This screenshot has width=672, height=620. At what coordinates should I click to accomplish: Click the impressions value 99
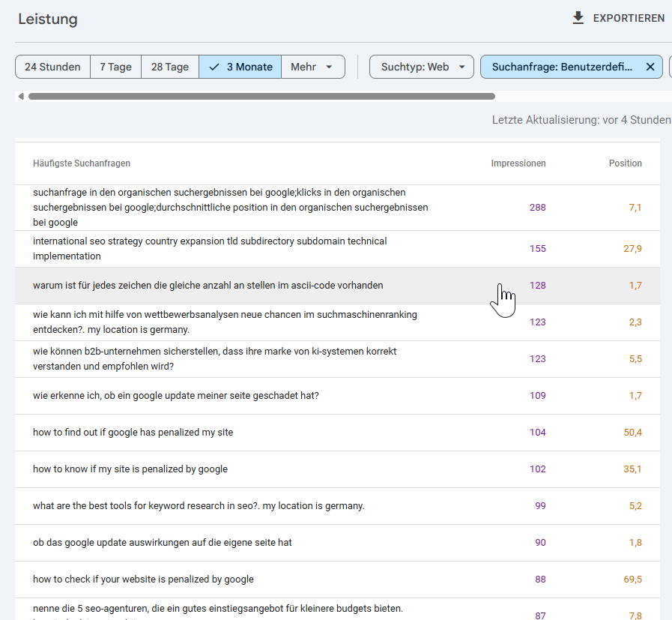[540, 506]
